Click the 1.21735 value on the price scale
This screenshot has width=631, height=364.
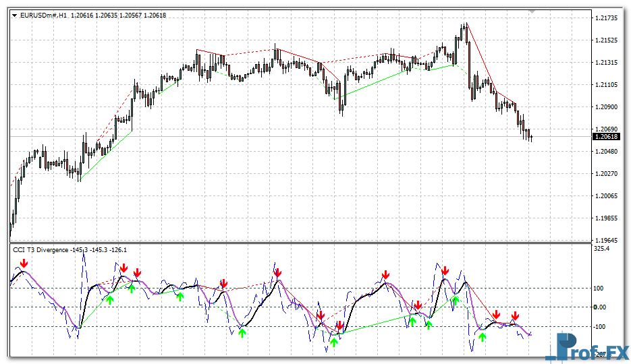point(607,18)
